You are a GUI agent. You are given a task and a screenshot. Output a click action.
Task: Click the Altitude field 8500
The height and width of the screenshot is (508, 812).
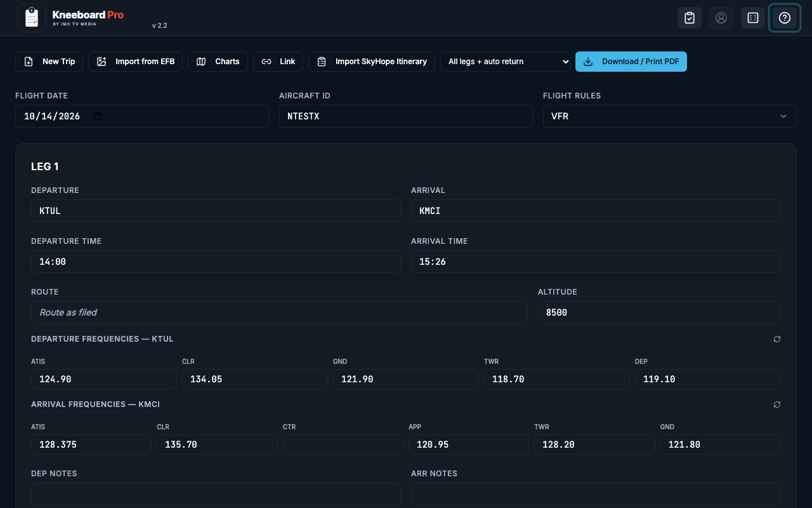click(x=659, y=312)
